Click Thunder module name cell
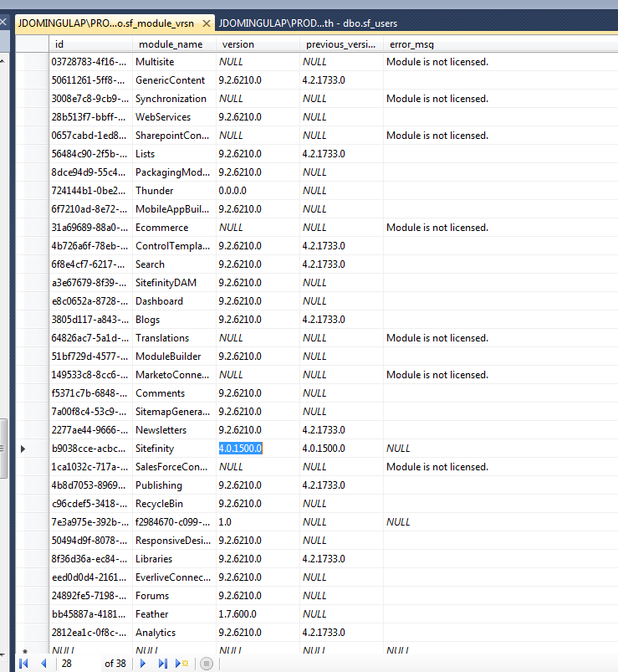Image resolution: width=618 pixels, height=672 pixels. (x=174, y=191)
